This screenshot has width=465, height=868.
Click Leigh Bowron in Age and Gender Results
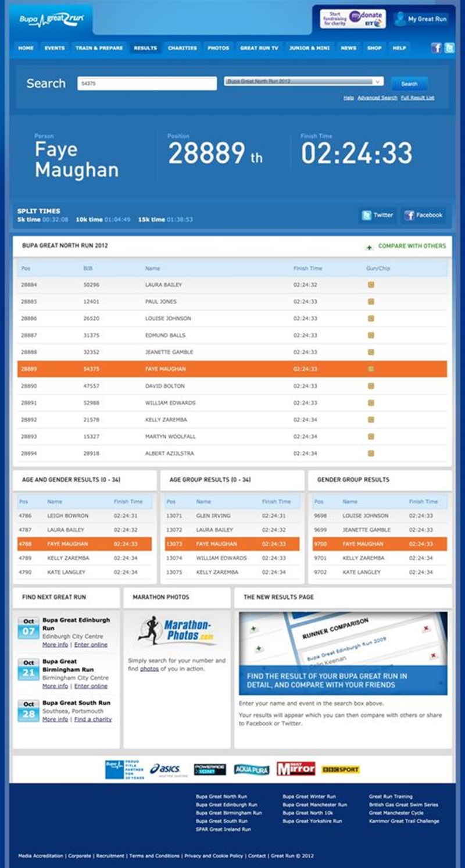[68, 516]
